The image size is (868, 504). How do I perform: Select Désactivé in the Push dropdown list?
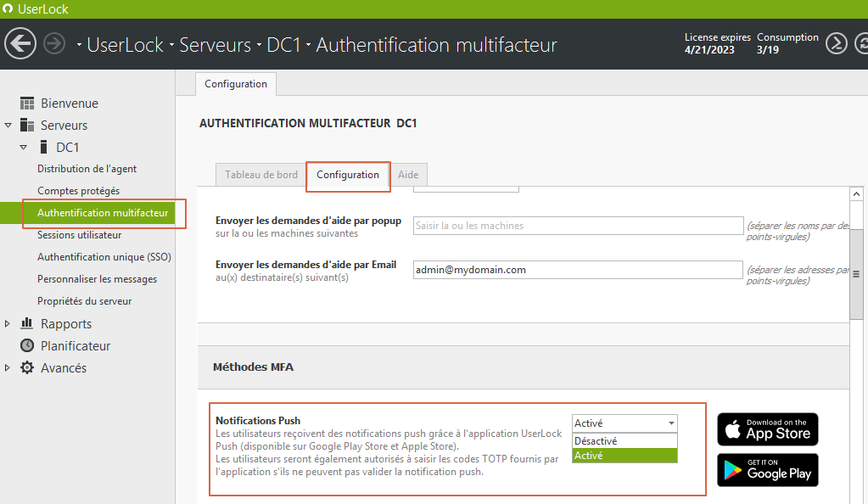624,441
